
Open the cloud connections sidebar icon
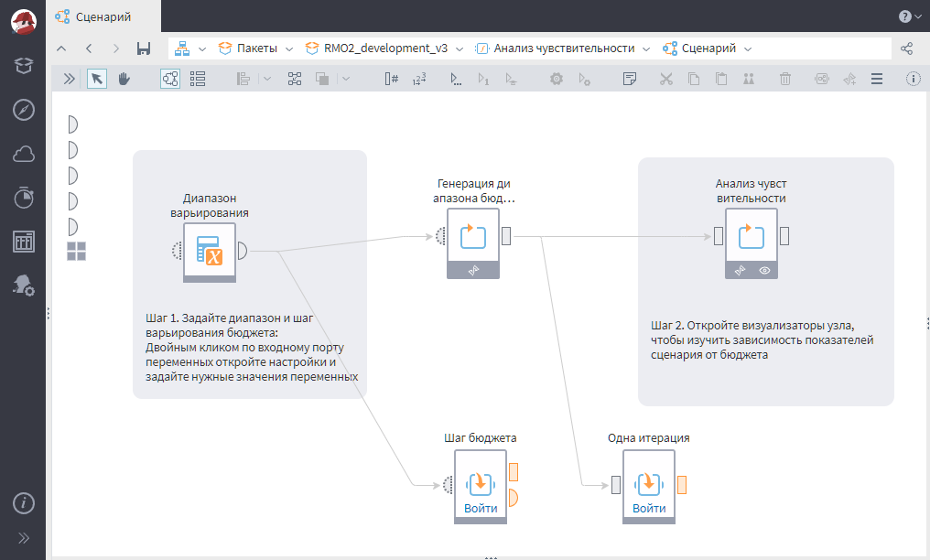(23, 154)
